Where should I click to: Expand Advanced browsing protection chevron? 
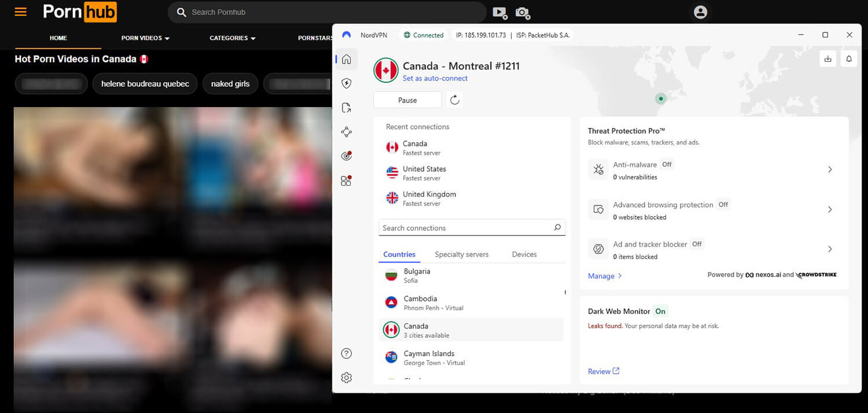[829, 209]
